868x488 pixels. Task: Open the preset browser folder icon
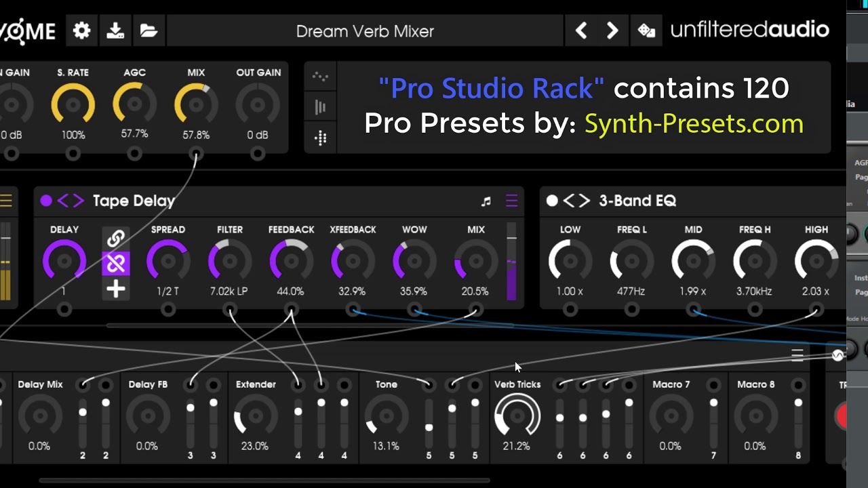click(149, 31)
